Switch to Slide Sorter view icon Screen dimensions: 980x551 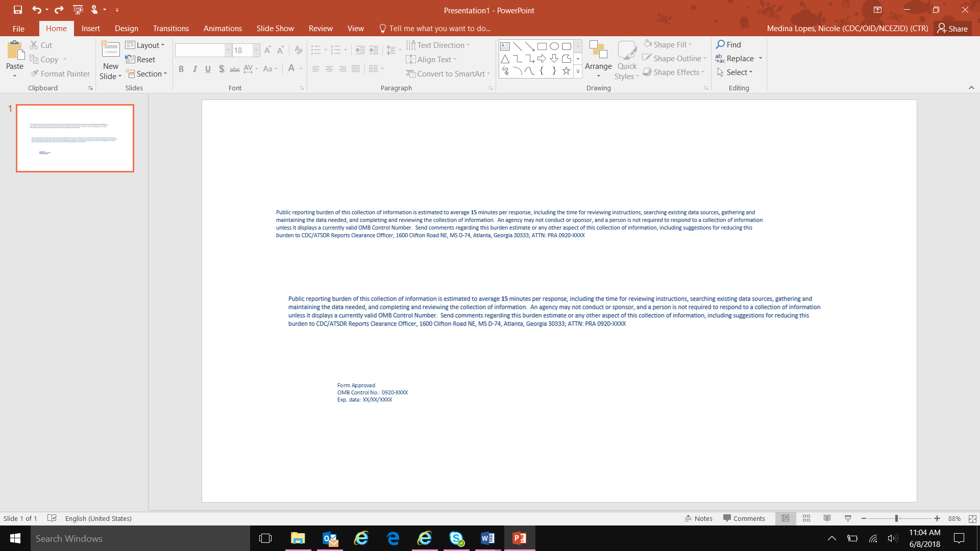[x=806, y=518]
